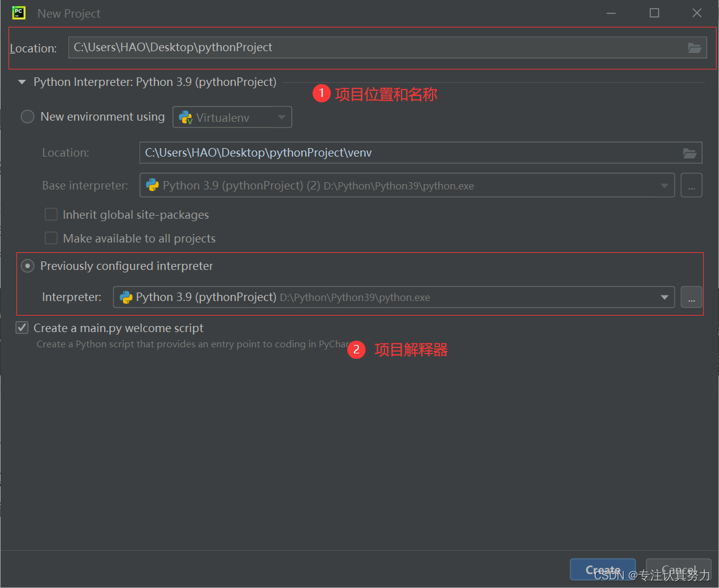Close the New Project dialog
Image resolution: width=719 pixels, height=588 pixels.
697,13
